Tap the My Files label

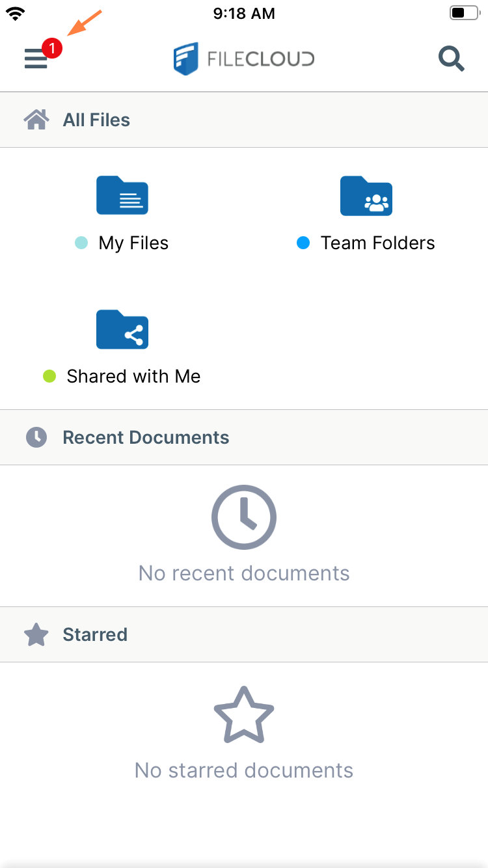133,243
